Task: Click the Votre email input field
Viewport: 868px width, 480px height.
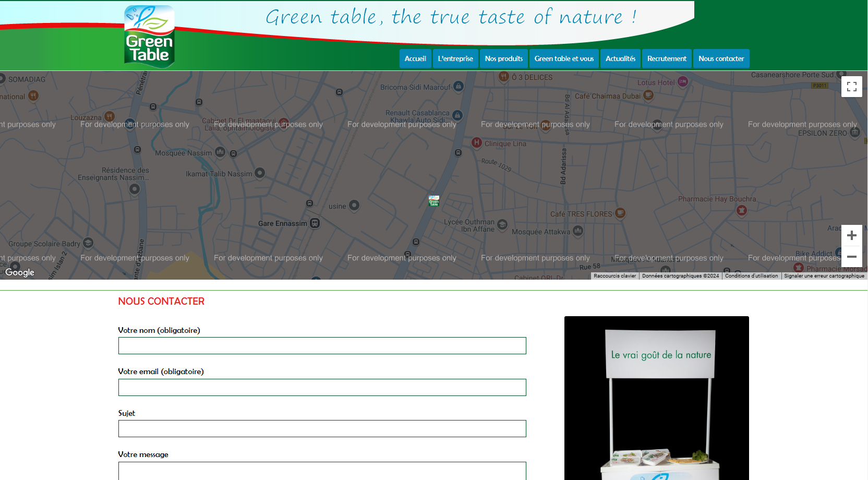Action: pyautogui.click(x=322, y=387)
